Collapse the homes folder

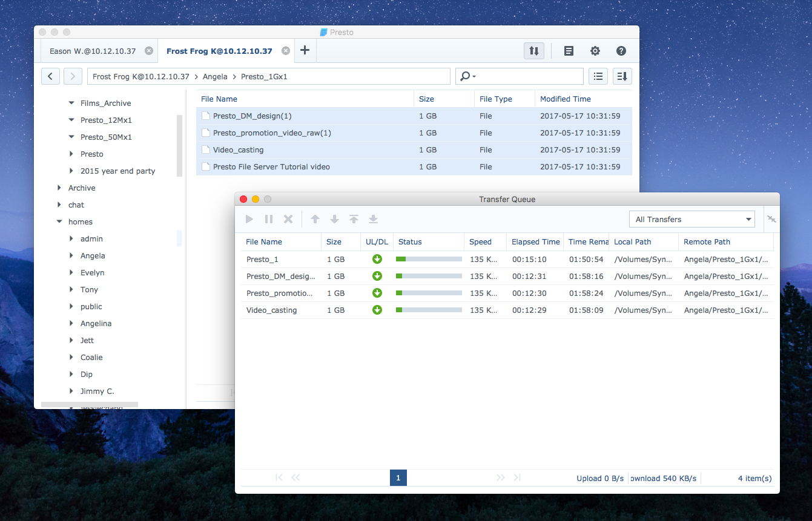[x=59, y=222]
